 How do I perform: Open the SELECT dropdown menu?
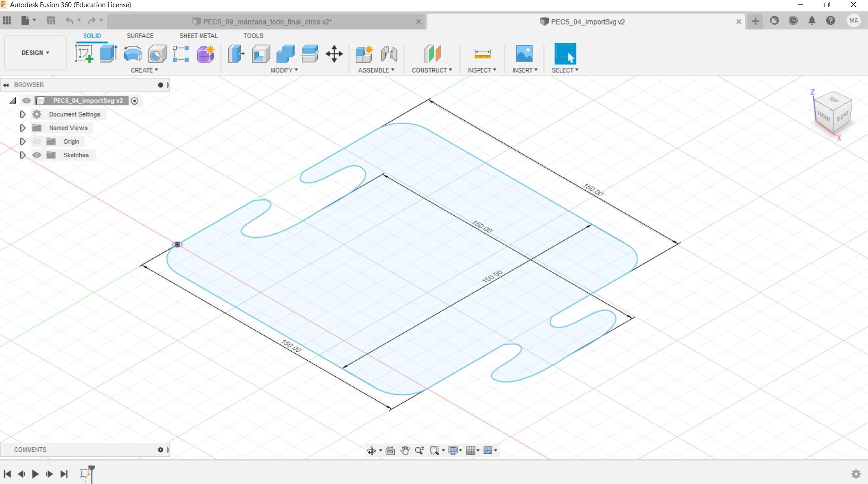pyautogui.click(x=565, y=70)
